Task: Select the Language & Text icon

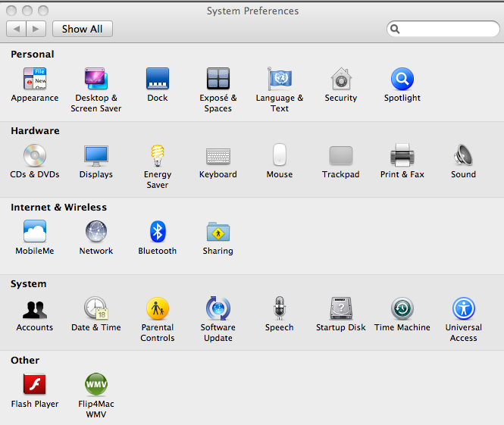Action: [x=280, y=80]
